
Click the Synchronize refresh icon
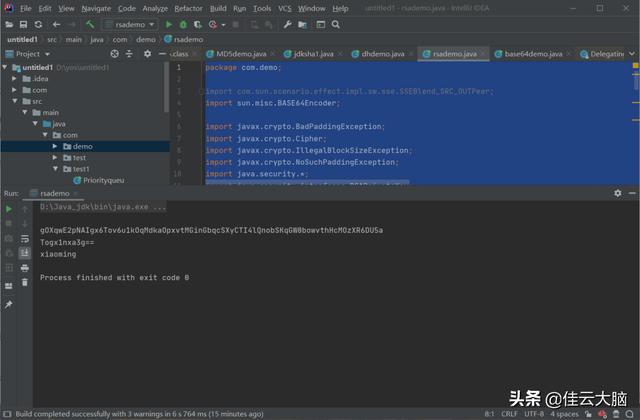point(38,24)
